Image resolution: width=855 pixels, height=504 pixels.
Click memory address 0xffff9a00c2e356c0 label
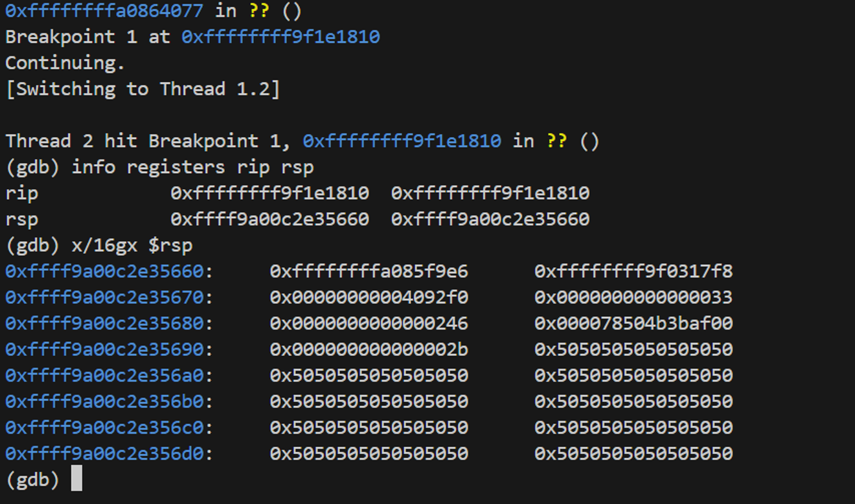click(x=105, y=427)
